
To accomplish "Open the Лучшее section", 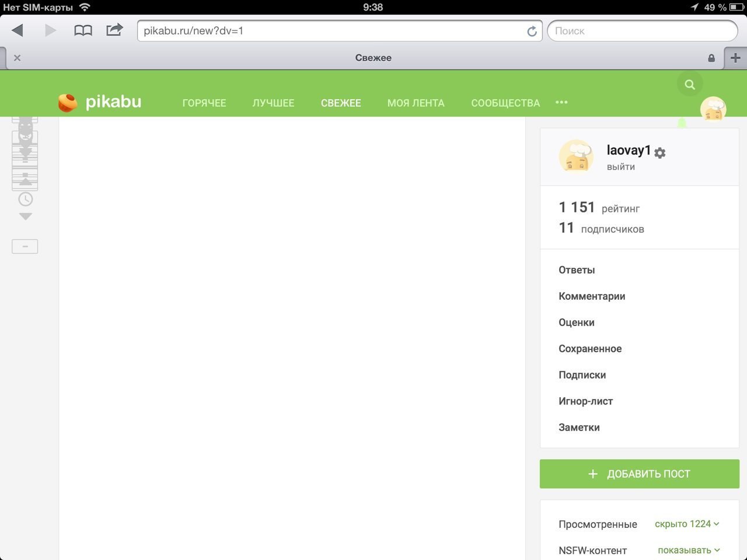I will pos(273,103).
